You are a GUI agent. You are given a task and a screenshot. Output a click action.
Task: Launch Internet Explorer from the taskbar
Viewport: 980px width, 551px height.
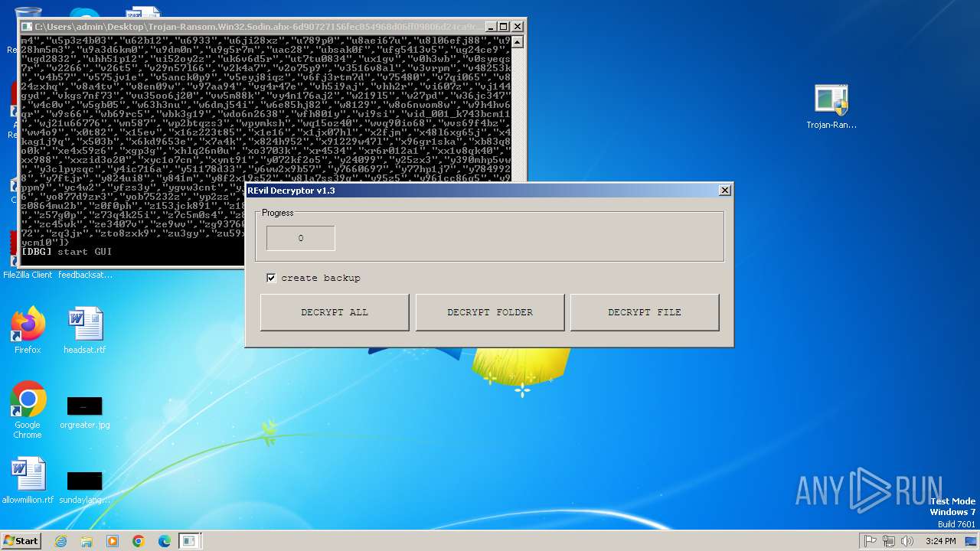point(60,541)
